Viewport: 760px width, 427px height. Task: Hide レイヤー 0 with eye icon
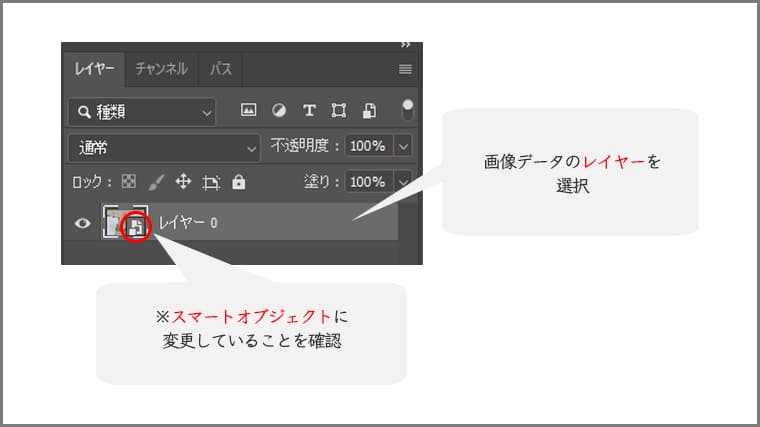(x=82, y=223)
